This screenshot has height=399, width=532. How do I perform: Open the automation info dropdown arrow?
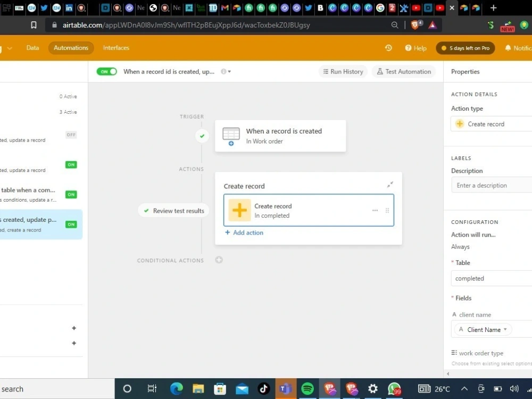[x=229, y=72]
